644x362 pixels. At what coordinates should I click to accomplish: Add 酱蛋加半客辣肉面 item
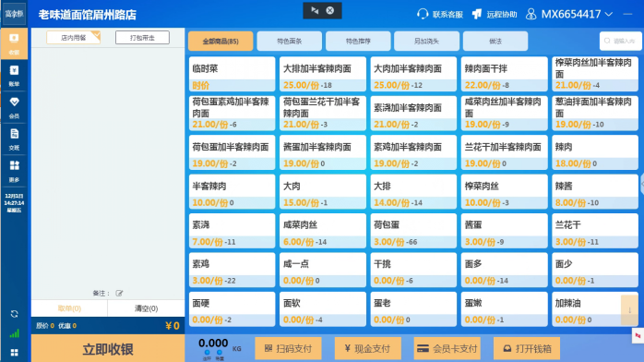323,152
